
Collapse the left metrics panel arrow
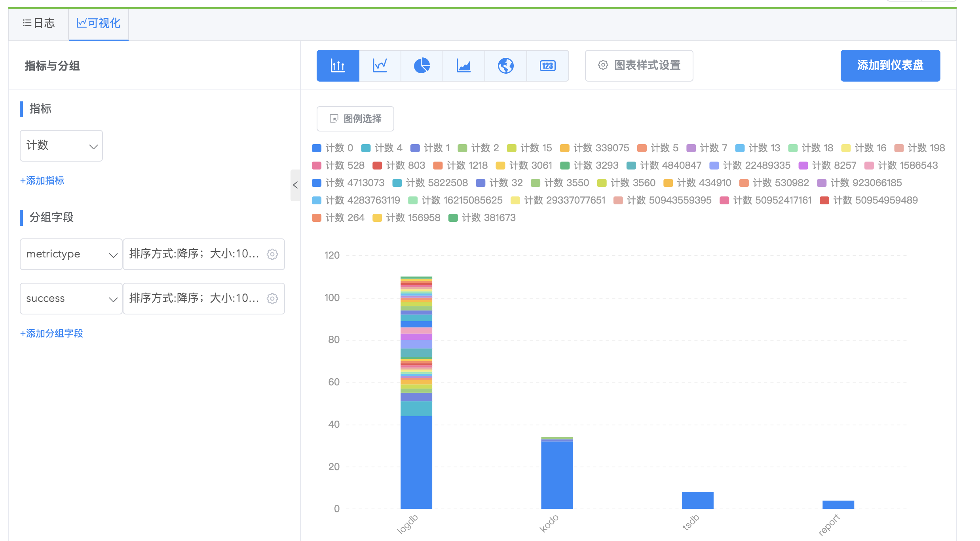(295, 185)
